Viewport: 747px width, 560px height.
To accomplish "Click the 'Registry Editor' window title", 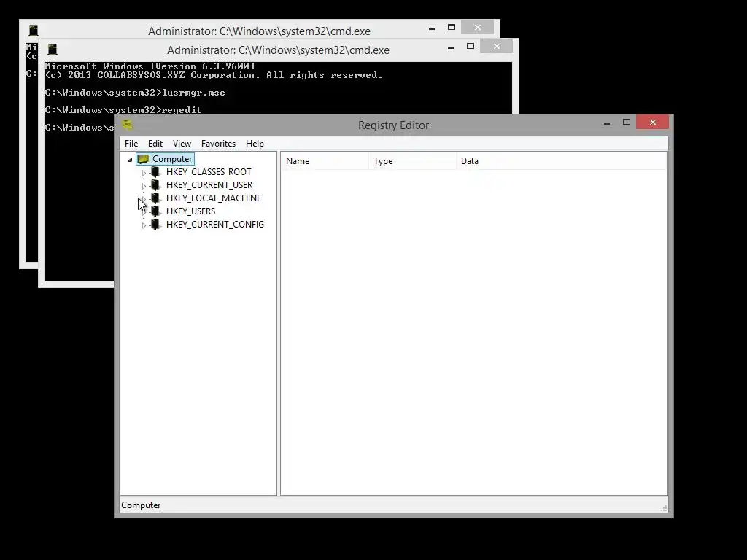I will [393, 125].
